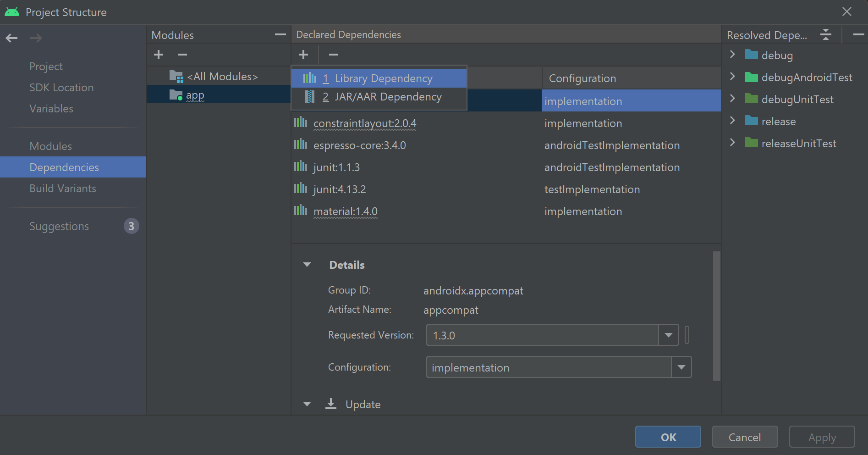
Task: Click the Android logo in the title bar
Action: click(12, 11)
